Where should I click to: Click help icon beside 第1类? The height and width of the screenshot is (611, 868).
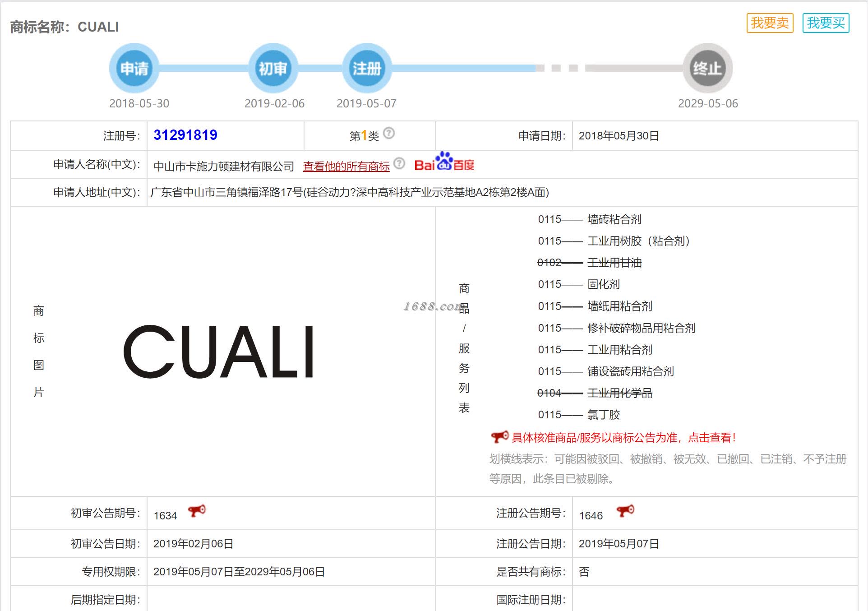tap(389, 133)
